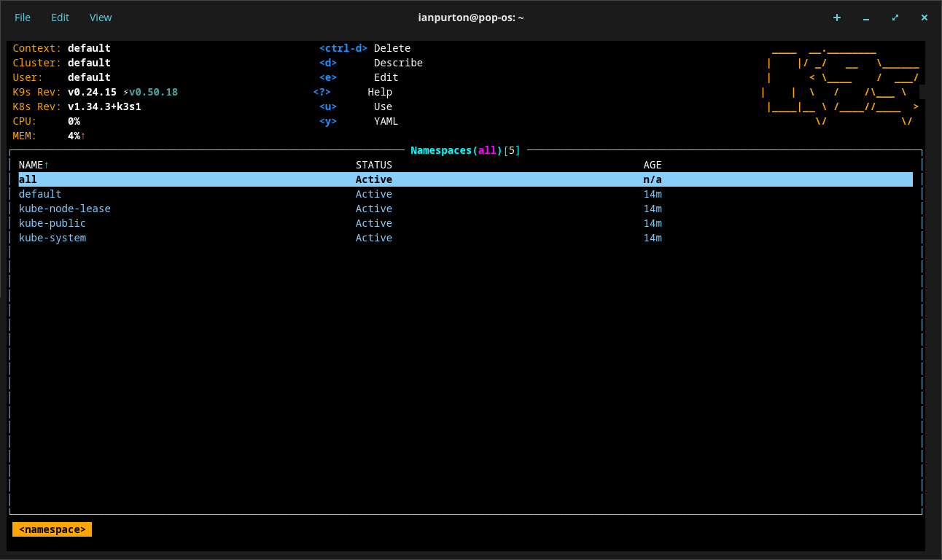Click the STATUS column header
942x560 pixels.
pyautogui.click(x=373, y=165)
